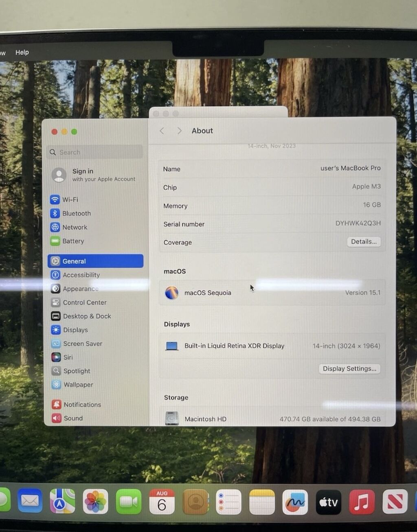The height and width of the screenshot is (532, 417).
Task: Click the red close window button
Action: tap(55, 131)
